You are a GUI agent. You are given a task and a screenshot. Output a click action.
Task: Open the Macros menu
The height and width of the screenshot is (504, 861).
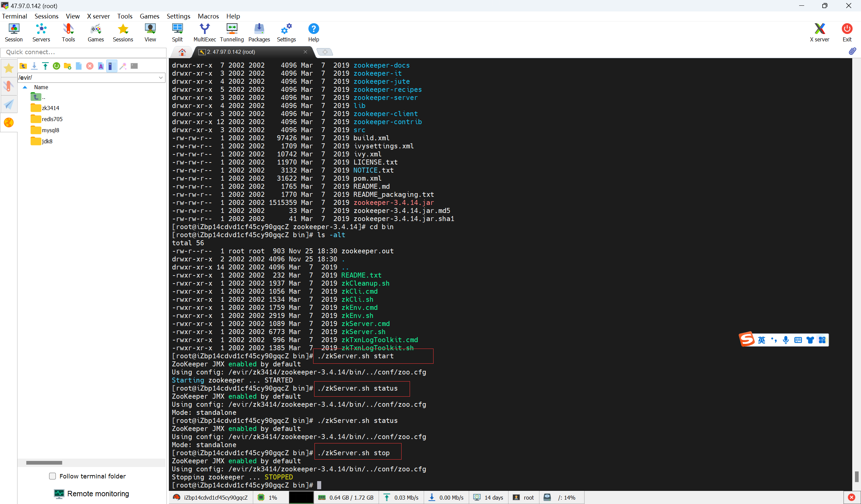coord(208,16)
